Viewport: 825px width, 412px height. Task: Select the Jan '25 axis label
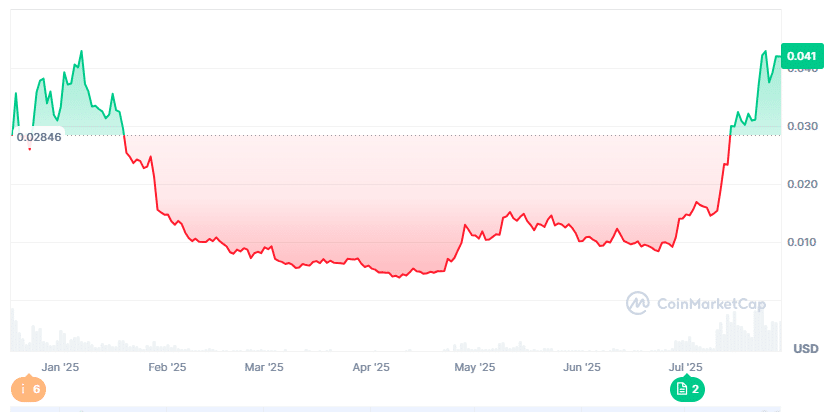[61, 367]
